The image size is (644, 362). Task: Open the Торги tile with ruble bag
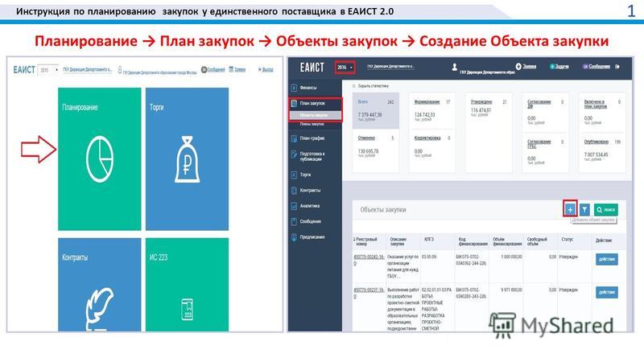(x=187, y=158)
